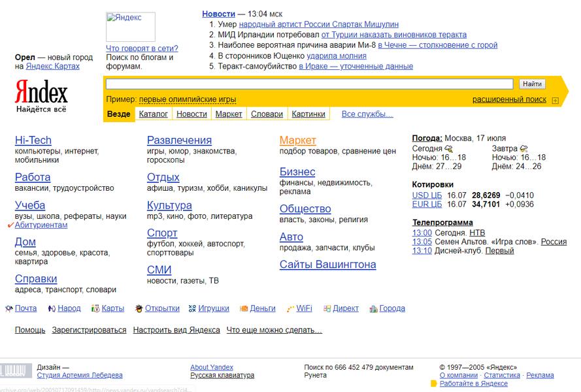Open Что еще можно сделать link
Screen dimensions: 581x392
coord(274,330)
